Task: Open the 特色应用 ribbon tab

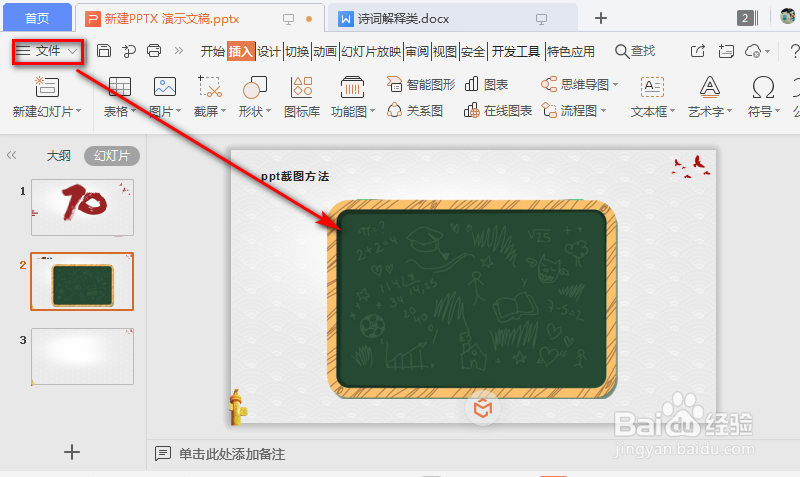Action: [571, 52]
